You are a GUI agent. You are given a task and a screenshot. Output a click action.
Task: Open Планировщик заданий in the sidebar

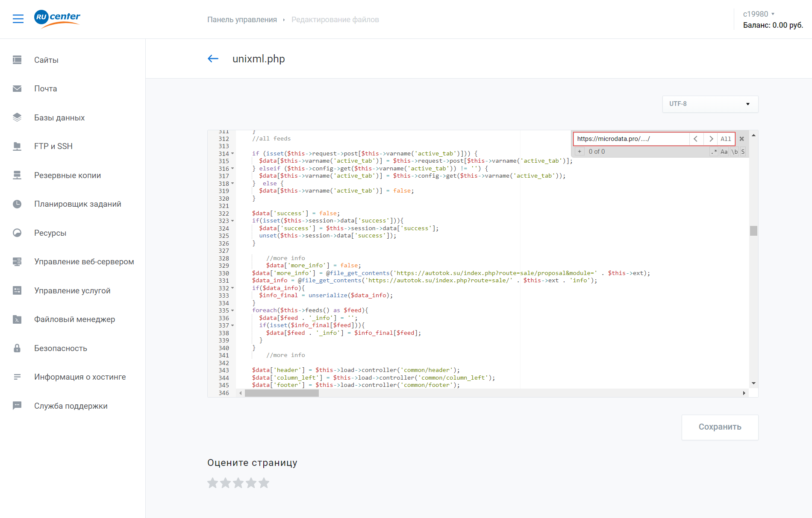click(x=77, y=204)
